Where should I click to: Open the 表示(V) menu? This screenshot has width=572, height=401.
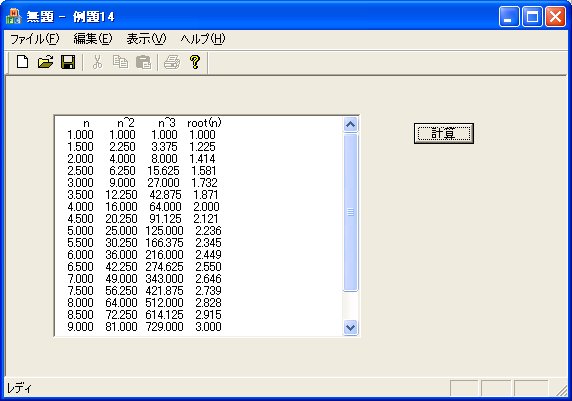[x=146, y=39]
